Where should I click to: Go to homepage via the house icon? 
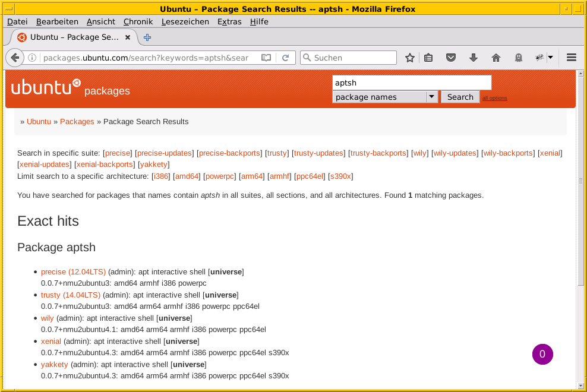[496, 57]
